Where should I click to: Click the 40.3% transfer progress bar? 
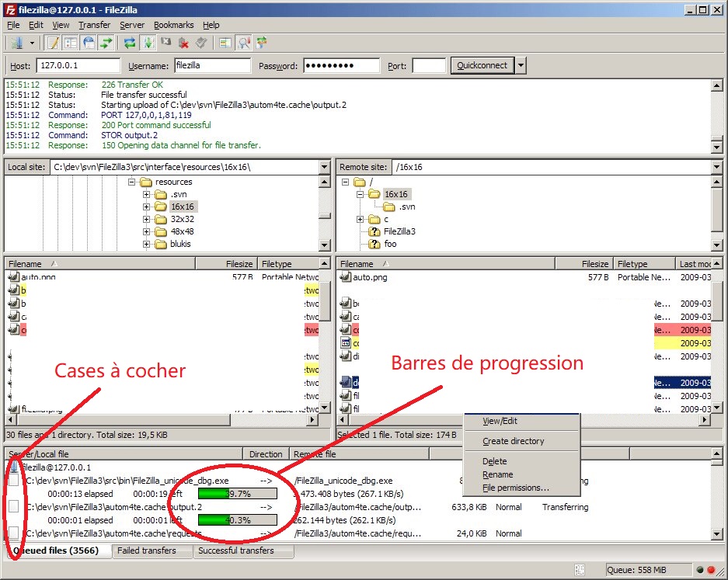click(x=238, y=520)
